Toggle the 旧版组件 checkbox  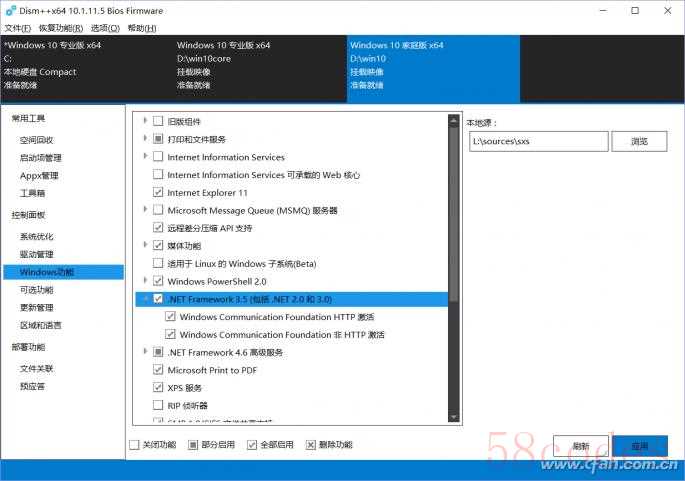click(x=158, y=121)
